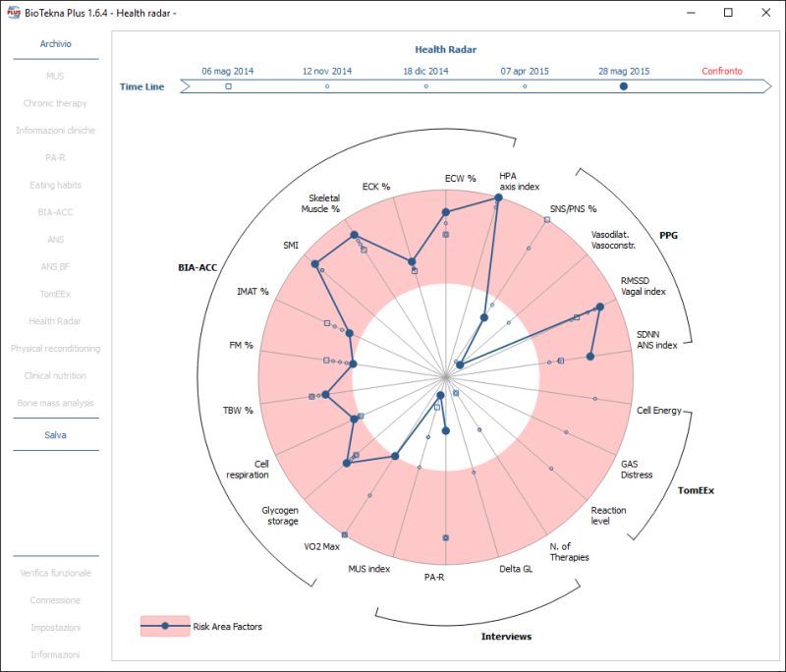Open Confronto comparison view
This screenshot has height=672, width=786.
point(722,71)
